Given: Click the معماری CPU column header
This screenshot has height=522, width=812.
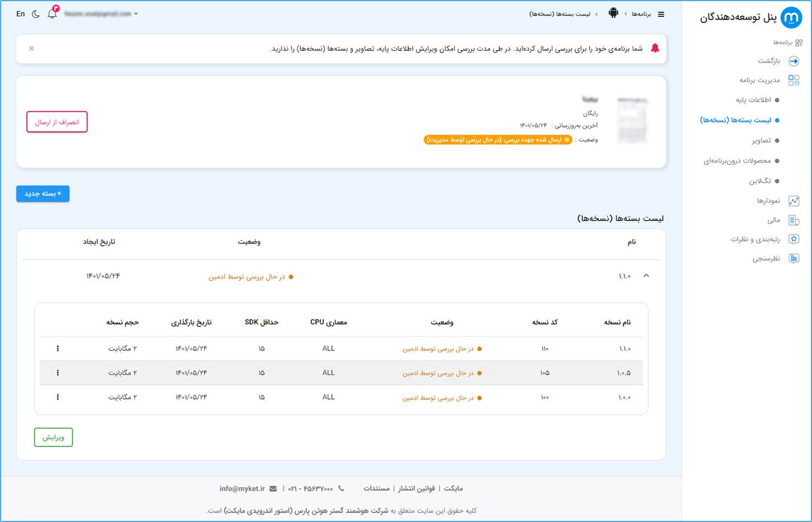Looking at the screenshot, I should point(328,322).
